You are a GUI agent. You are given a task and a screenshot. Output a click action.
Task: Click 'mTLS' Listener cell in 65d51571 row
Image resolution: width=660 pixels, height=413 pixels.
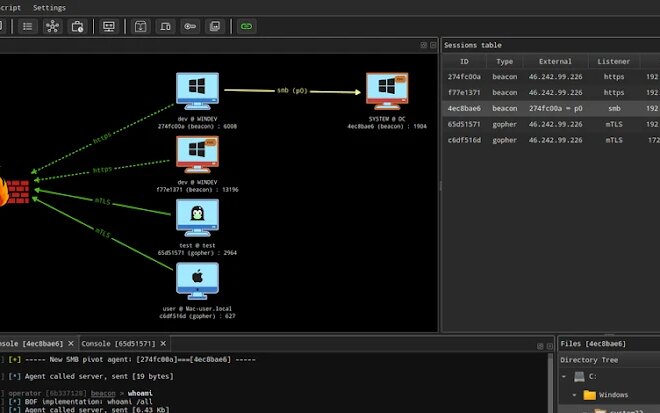click(614, 124)
